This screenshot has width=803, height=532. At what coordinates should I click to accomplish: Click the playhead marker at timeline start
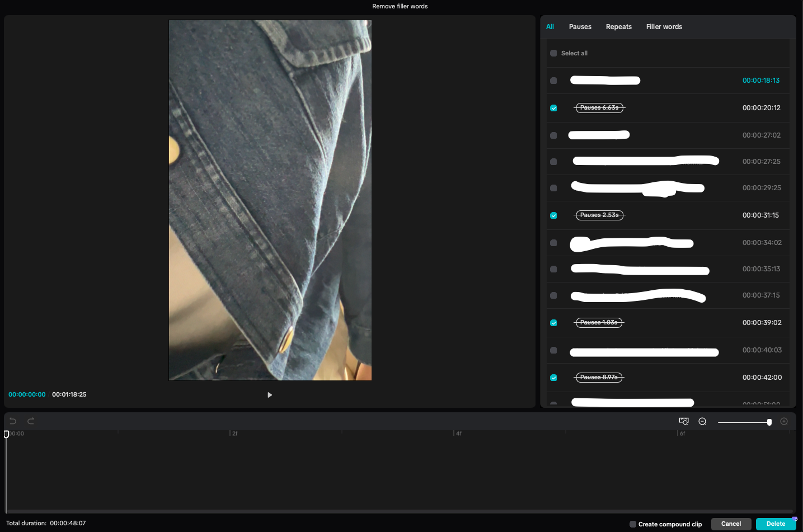[x=6, y=434]
